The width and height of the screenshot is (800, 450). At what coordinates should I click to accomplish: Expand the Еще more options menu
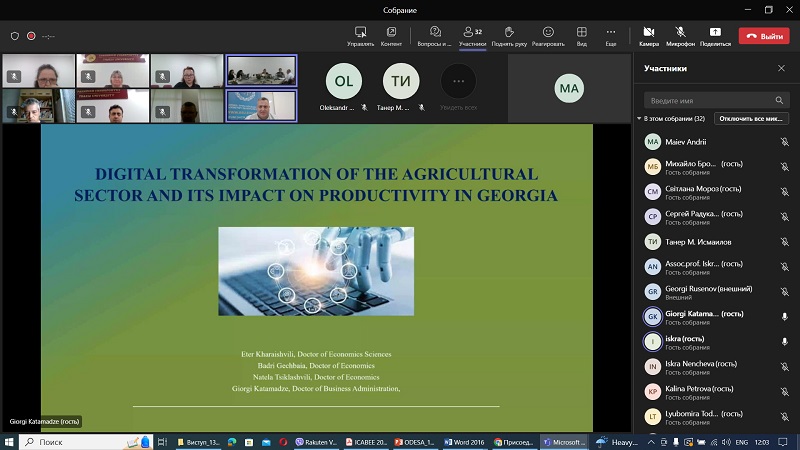pos(611,35)
